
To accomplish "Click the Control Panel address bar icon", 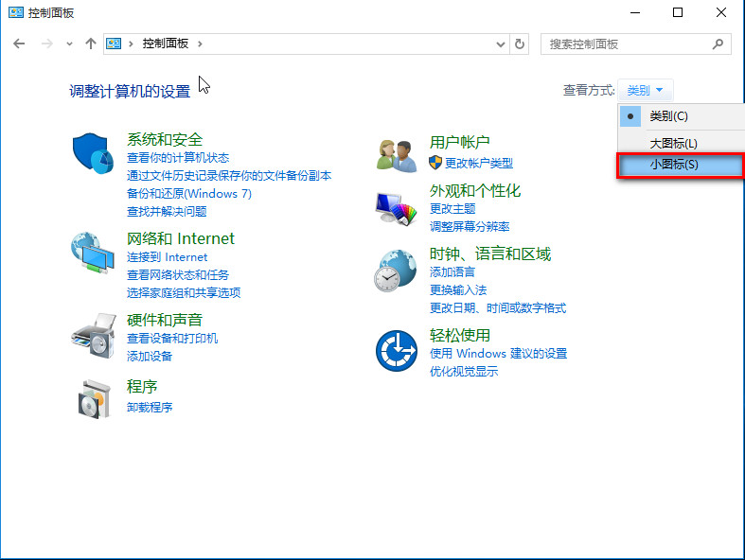I will coord(114,44).
